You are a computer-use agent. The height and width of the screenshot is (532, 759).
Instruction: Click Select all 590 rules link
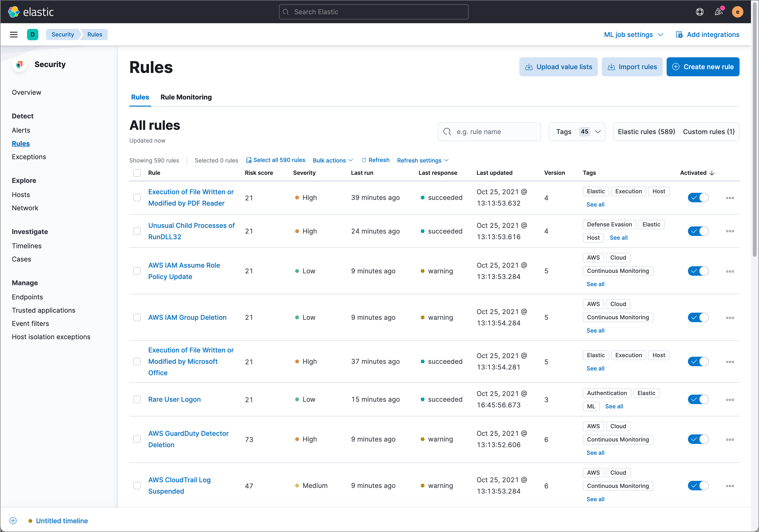276,160
